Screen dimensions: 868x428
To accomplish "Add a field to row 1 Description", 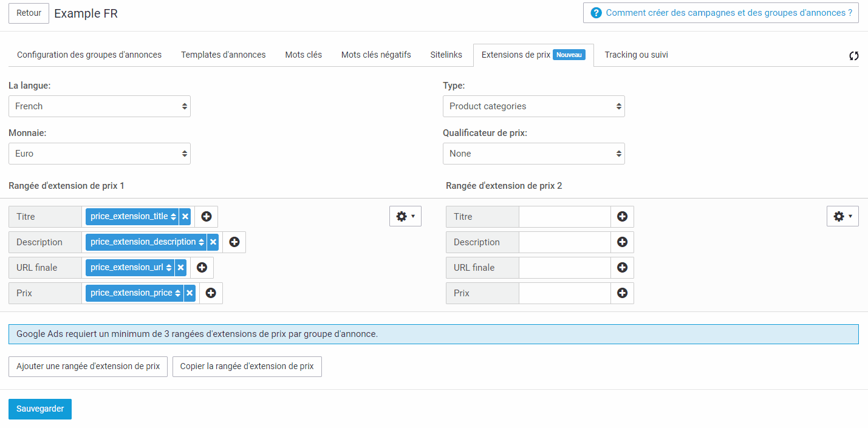I will [234, 242].
